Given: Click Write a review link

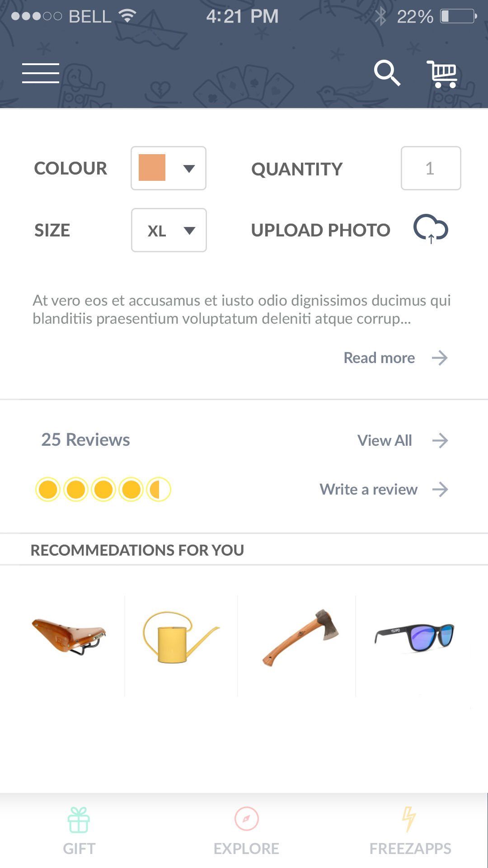Looking at the screenshot, I should point(368,489).
